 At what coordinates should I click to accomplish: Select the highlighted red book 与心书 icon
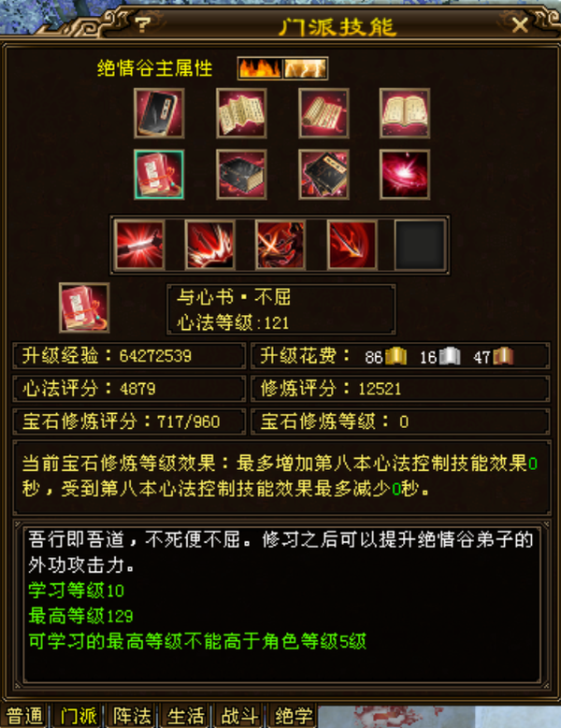[159, 175]
